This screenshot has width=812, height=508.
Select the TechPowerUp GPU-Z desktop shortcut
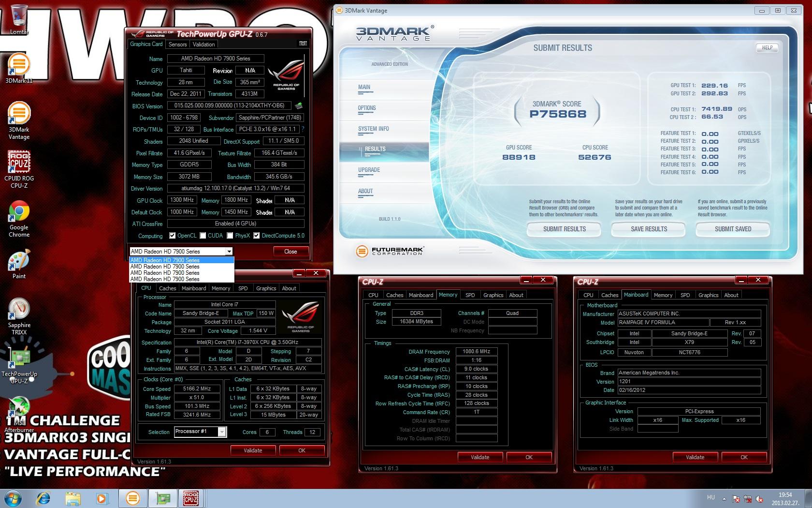click(19, 366)
